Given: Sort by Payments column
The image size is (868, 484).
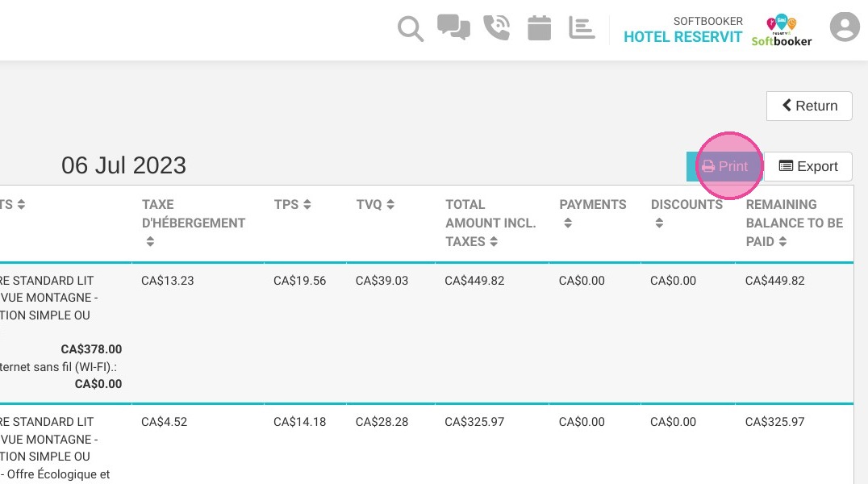Looking at the screenshot, I should click(x=568, y=223).
